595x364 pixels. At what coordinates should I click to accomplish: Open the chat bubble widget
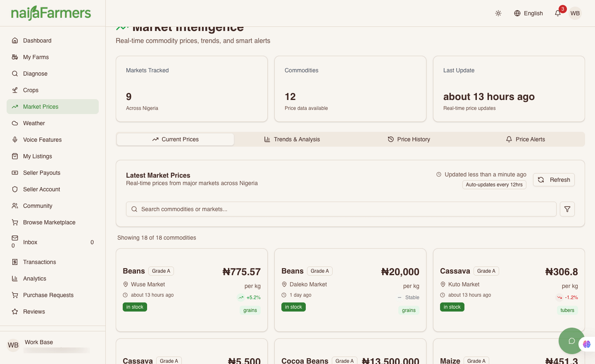click(x=571, y=341)
